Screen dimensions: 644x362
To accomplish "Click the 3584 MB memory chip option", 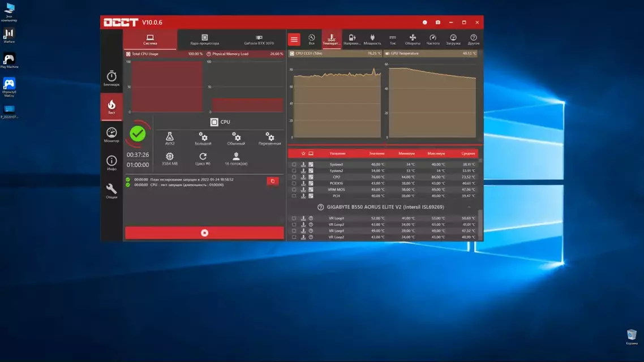I will [170, 158].
